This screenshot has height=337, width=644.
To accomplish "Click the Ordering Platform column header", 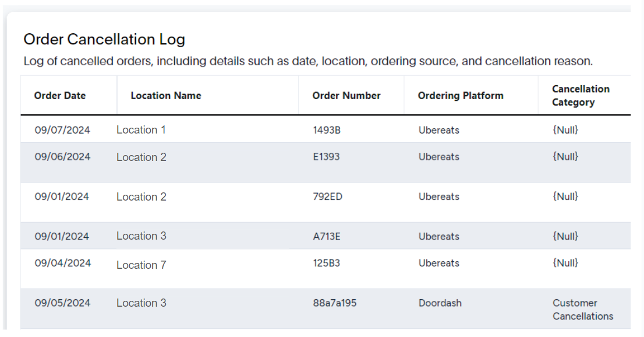I will pyautogui.click(x=461, y=96).
